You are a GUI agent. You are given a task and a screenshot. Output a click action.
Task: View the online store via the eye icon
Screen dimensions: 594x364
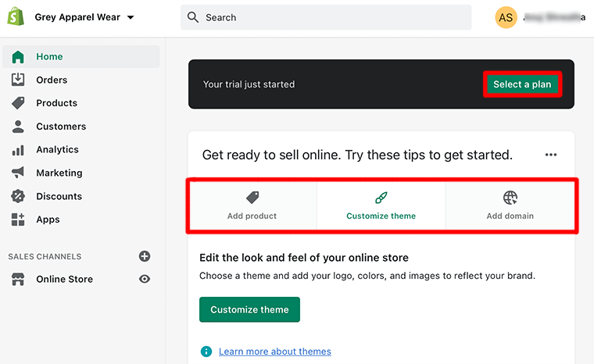(x=145, y=279)
